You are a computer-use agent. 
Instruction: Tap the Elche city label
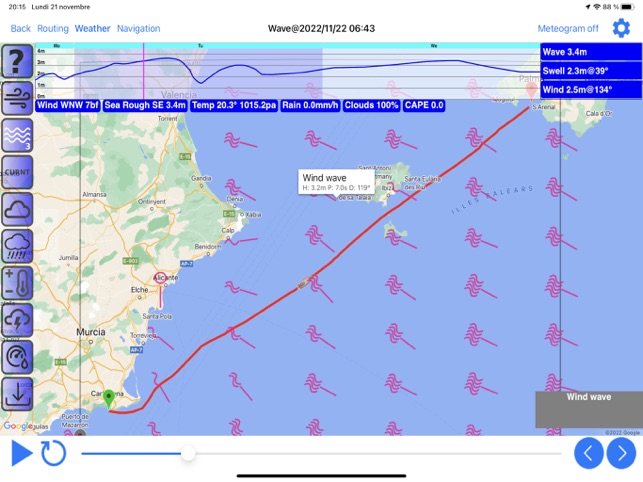(x=139, y=290)
